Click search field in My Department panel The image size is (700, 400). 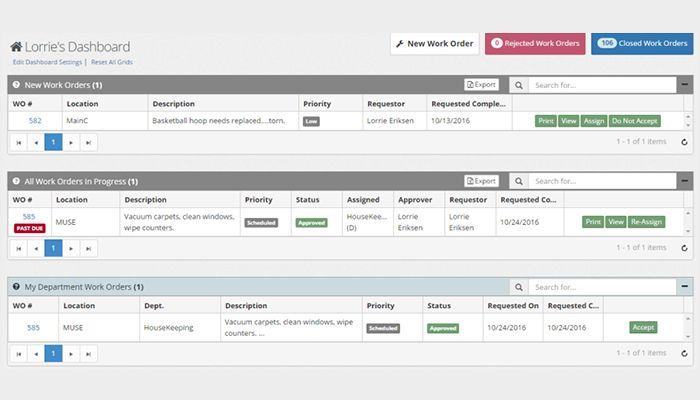600,287
